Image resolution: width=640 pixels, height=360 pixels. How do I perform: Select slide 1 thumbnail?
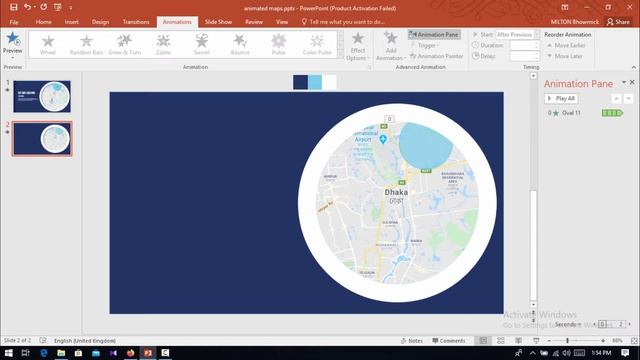click(x=42, y=96)
